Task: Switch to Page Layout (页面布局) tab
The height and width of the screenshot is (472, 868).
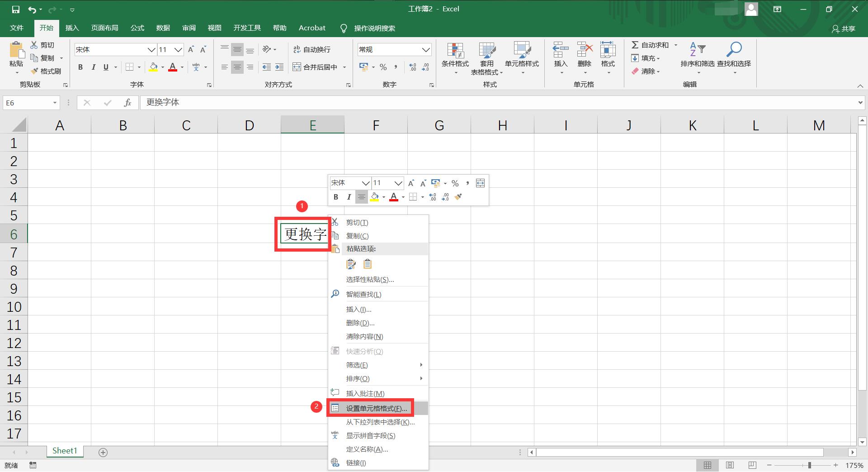Action: [104, 28]
